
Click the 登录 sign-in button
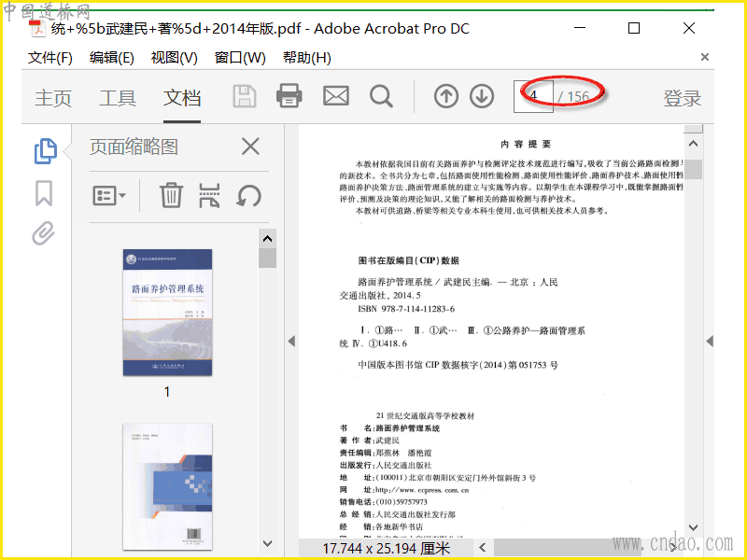pos(683,98)
